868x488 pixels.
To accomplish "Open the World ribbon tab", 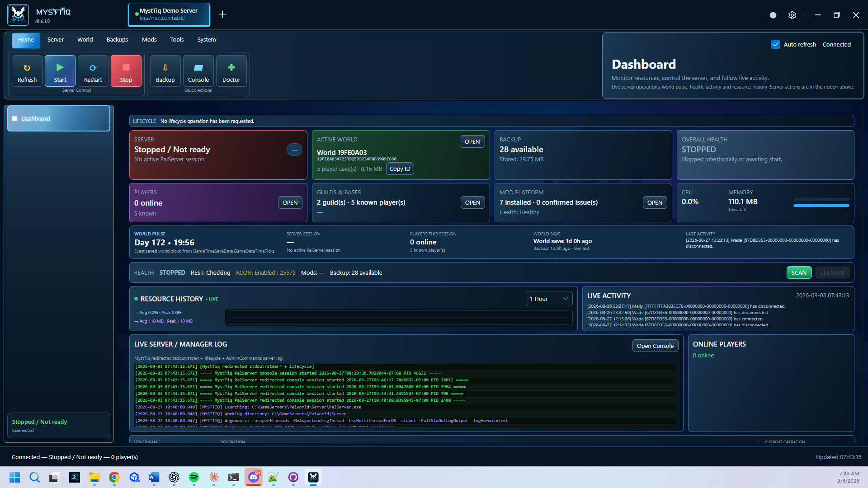I will click(85, 40).
